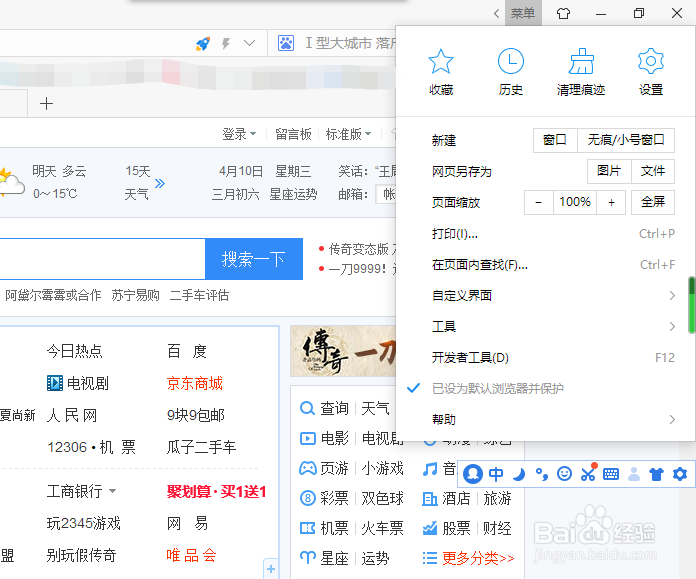The width and height of the screenshot is (696, 579).
Task: Click the 传奇 banner thumbnail
Action: (x=343, y=351)
